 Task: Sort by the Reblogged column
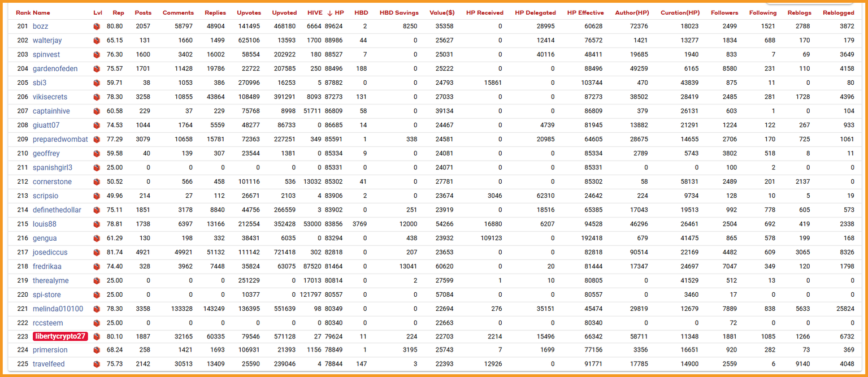point(839,12)
